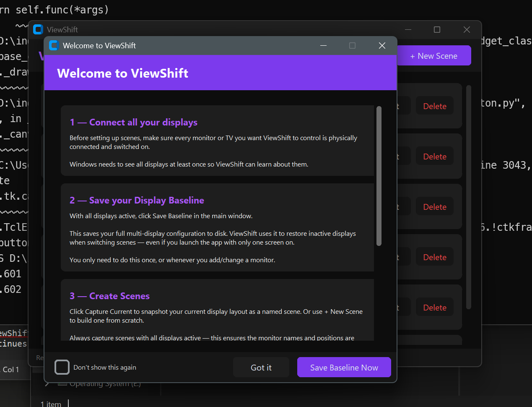Click the ViewShift app icon in main window title bar
The height and width of the screenshot is (407, 532).
(38, 29)
